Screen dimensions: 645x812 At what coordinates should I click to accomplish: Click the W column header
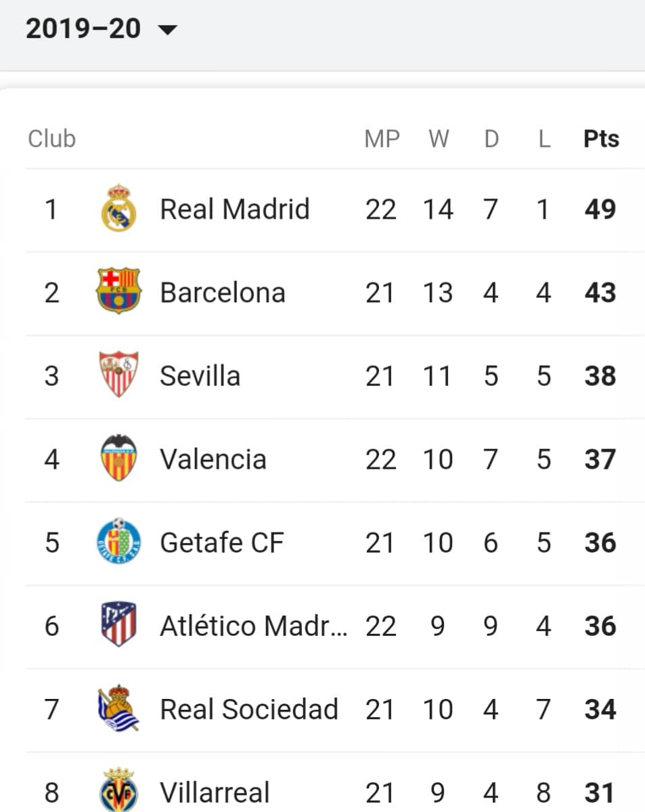click(x=439, y=139)
